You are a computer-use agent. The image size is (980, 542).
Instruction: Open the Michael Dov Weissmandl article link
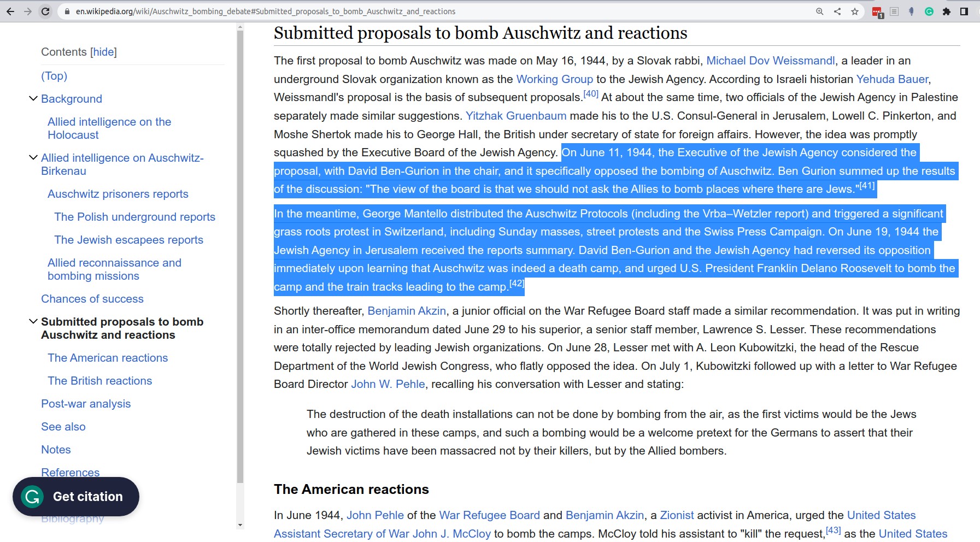click(x=770, y=61)
